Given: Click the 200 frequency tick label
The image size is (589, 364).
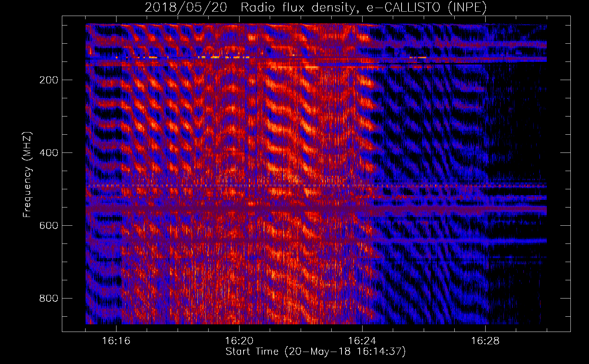Looking at the screenshot, I should (x=49, y=80).
